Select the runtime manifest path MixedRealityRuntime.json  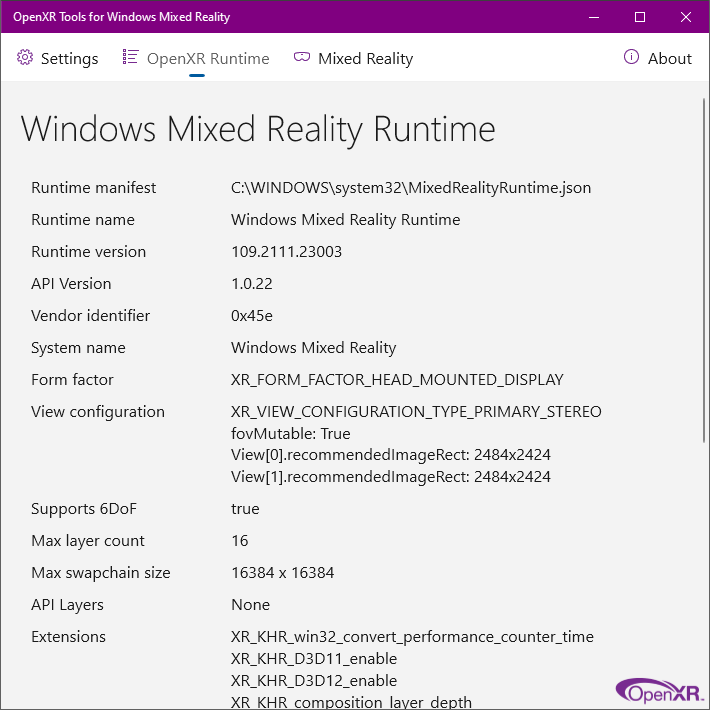411,187
